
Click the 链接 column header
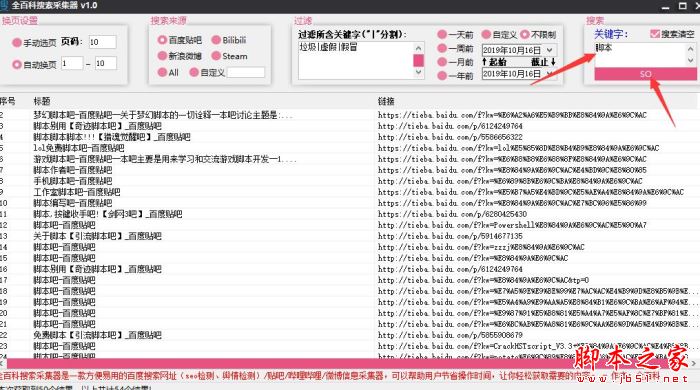click(x=386, y=101)
